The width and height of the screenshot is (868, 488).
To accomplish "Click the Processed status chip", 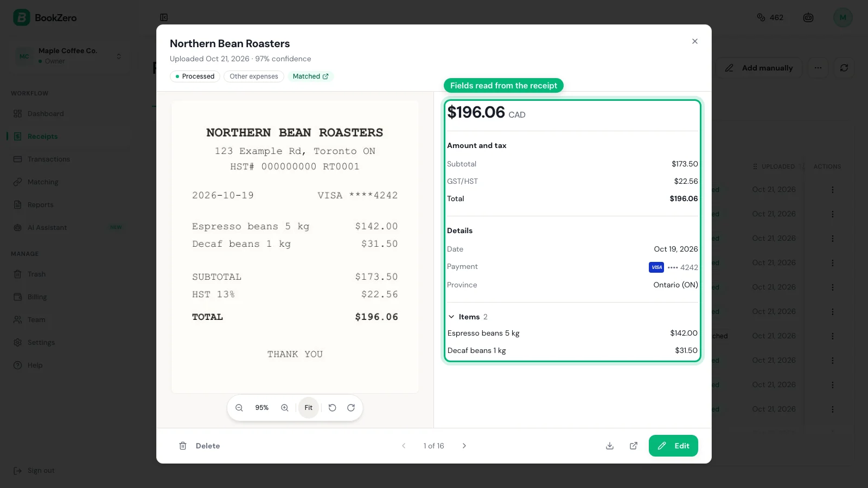I will [x=195, y=76].
